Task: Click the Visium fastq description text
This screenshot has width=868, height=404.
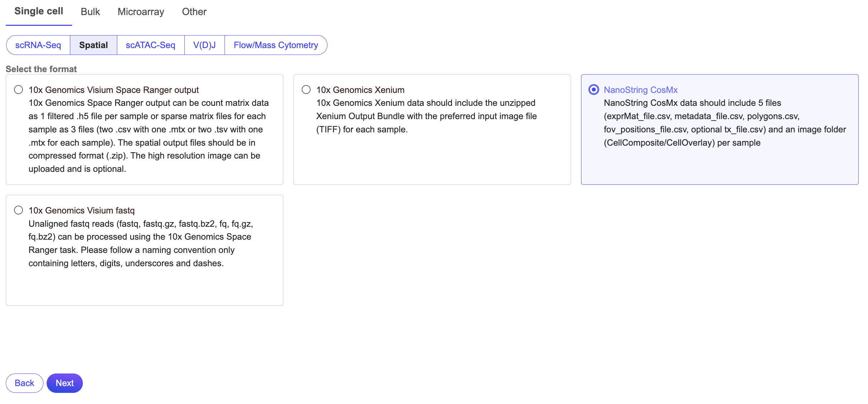Action: [140, 244]
